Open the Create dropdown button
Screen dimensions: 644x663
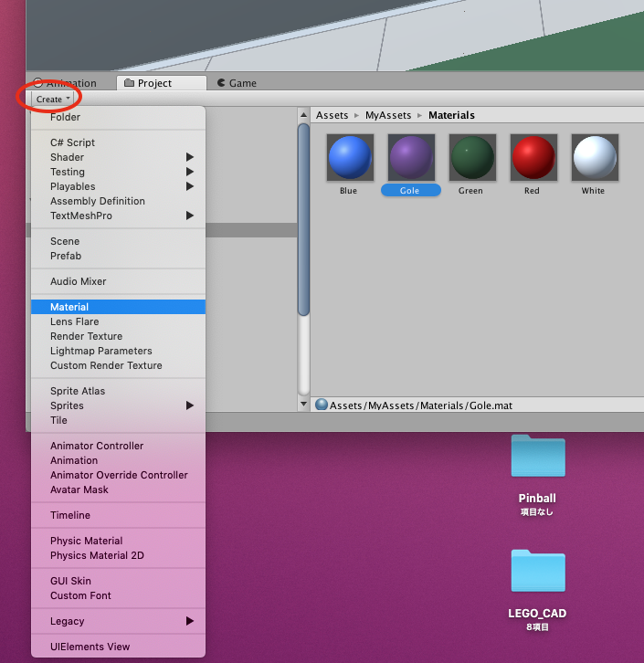pos(52,99)
